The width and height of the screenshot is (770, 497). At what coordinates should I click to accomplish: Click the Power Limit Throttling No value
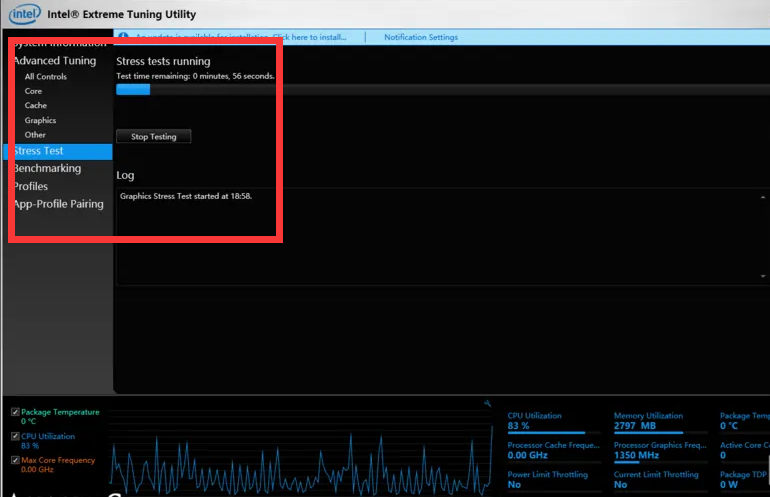pos(514,485)
